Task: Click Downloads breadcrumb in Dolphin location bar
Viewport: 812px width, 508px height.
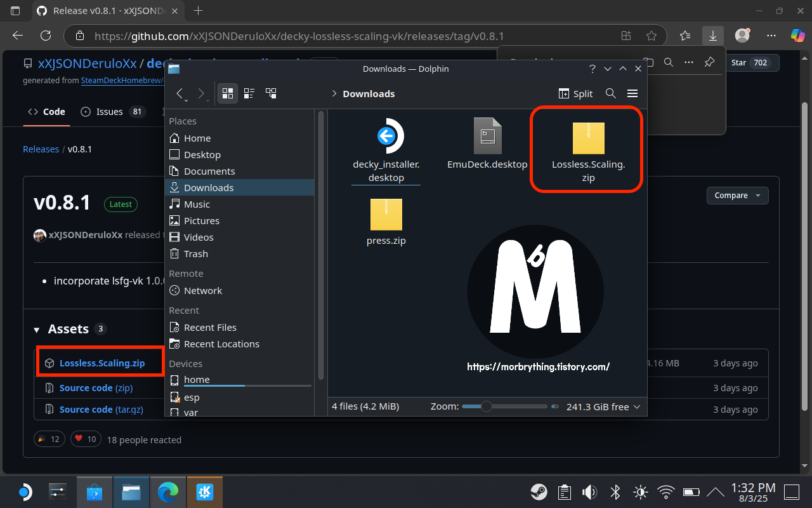Action: [369, 93]
